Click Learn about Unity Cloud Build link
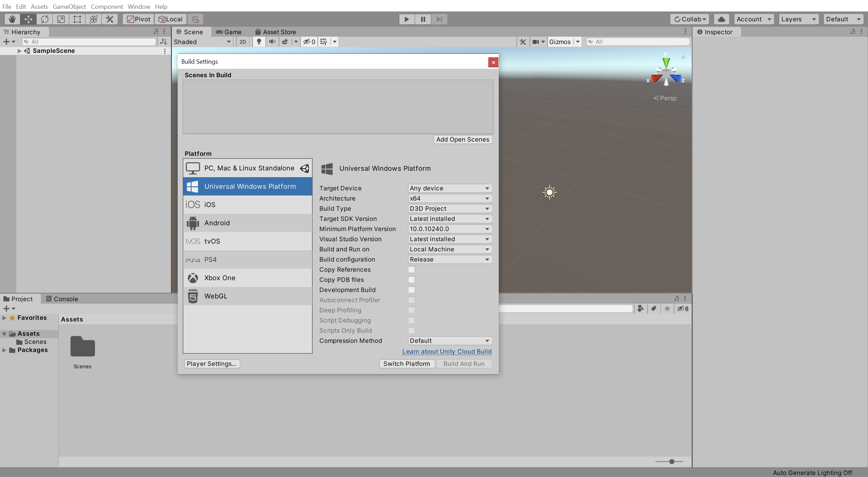Viewport: 868px width, 477px height. click(447, 351)
